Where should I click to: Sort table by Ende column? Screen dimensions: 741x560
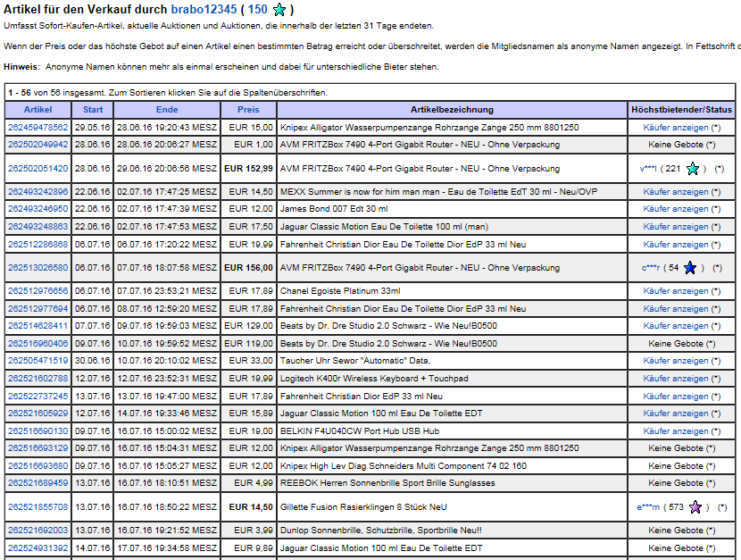[x=167, y=110]
